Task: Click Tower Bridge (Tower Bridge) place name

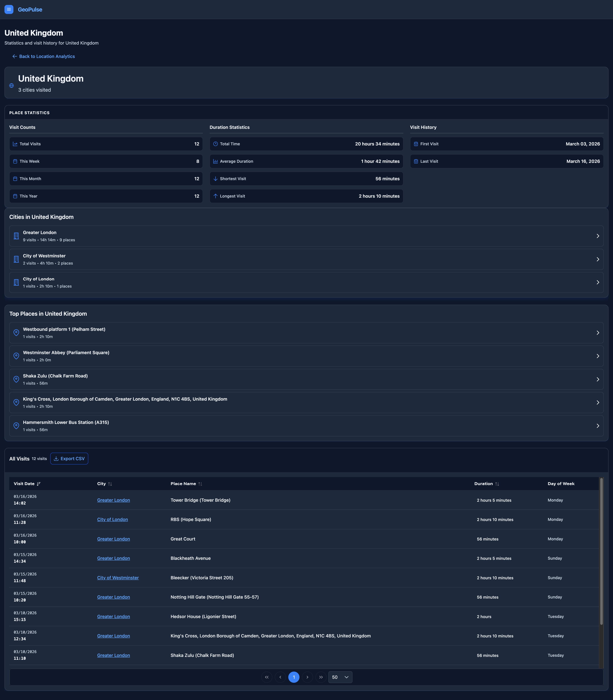Action: [x=201, y=500]
